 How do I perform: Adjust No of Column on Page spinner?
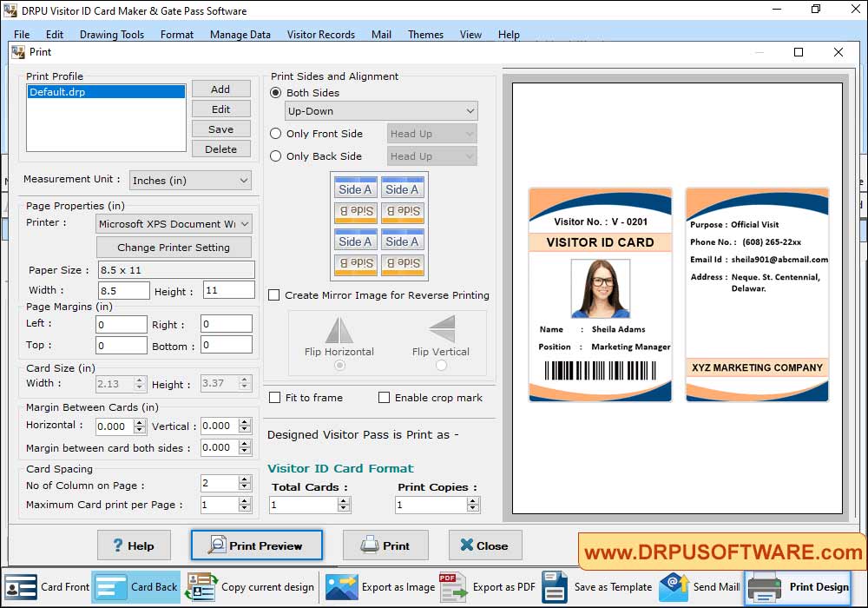click(x=244, y=484)
